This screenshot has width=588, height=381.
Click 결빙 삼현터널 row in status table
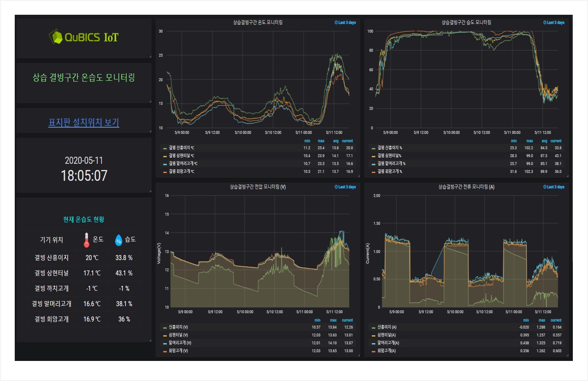click(x=84, y=273)
